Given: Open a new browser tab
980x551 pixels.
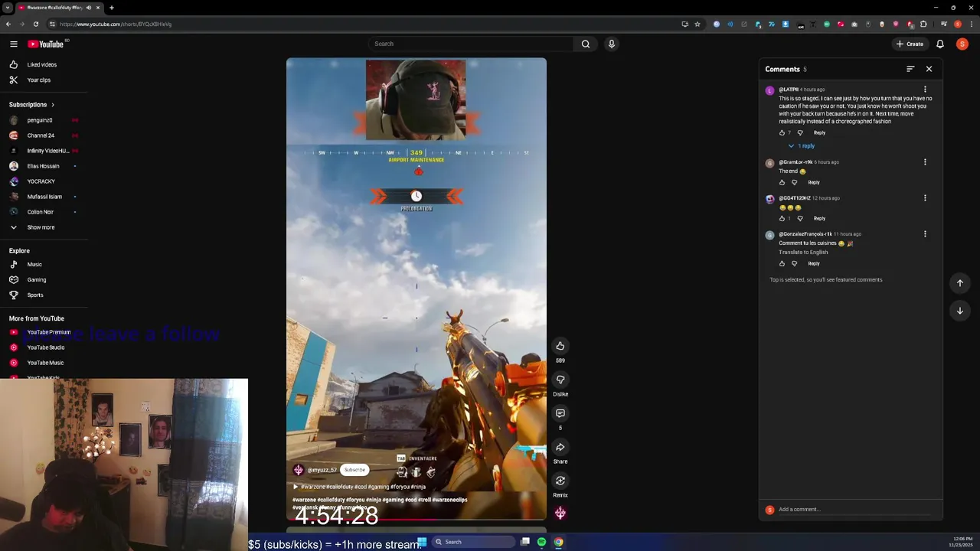Looking at the screenshot, I should [x=112, y=8].
